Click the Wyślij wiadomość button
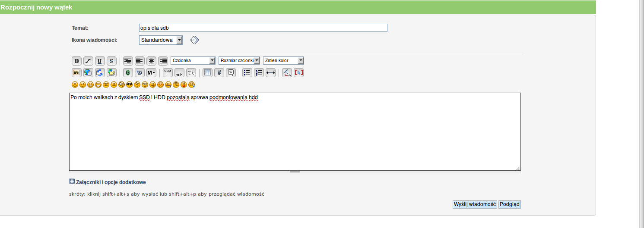 (475, 204)
